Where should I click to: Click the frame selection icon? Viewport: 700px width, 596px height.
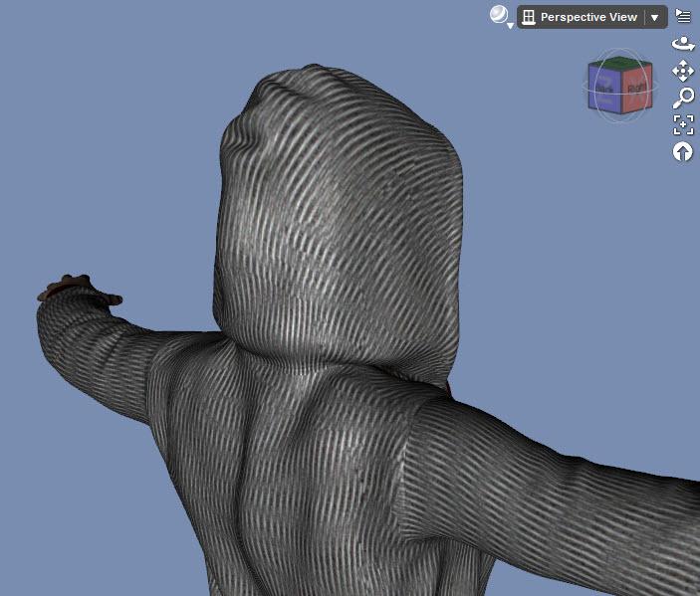(683, 124)
